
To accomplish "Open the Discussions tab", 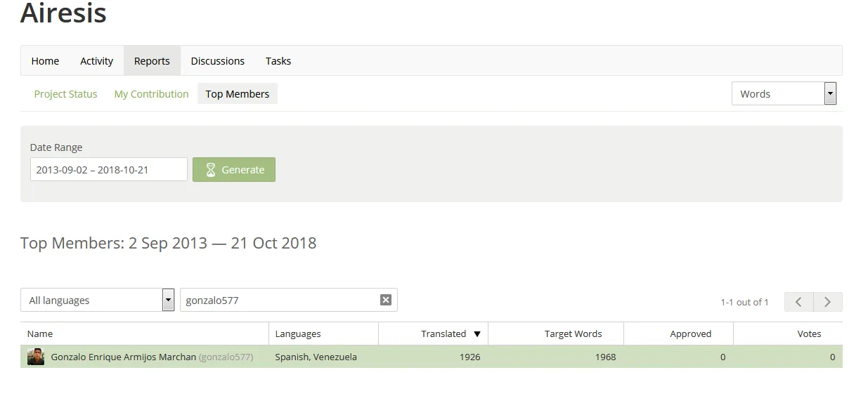I will point(218,61).
